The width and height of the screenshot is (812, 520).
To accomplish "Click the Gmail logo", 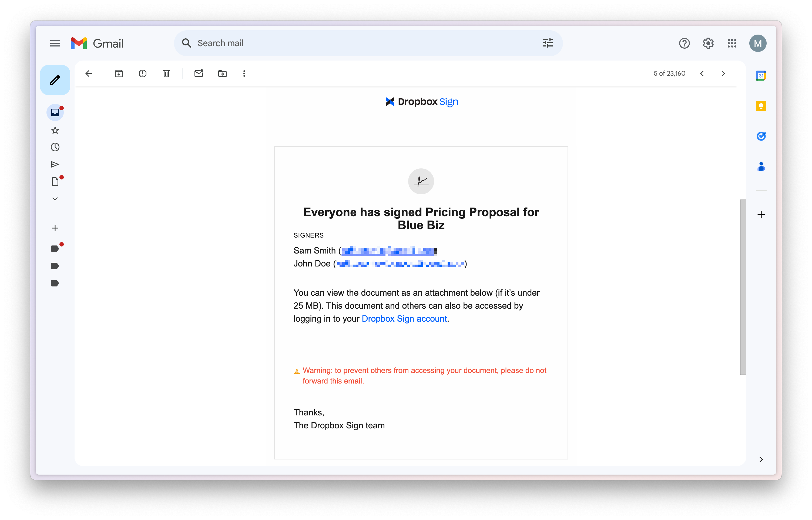I will (97, 43).
